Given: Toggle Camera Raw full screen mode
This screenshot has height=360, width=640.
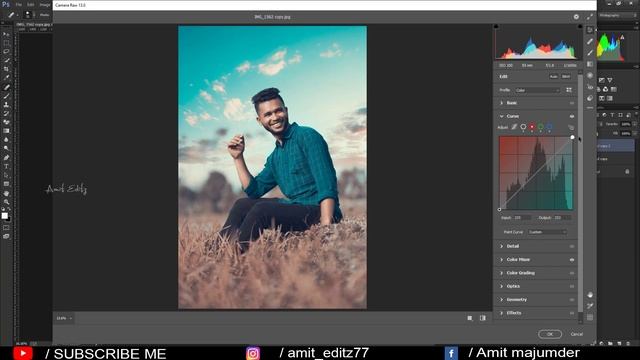Looking at the screenshot, I should (x=590, y=17).
